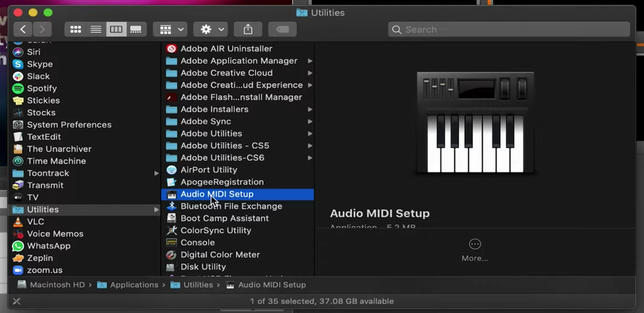
Task: Go back using the navigation arrow
Action: (x=23, y=29)
